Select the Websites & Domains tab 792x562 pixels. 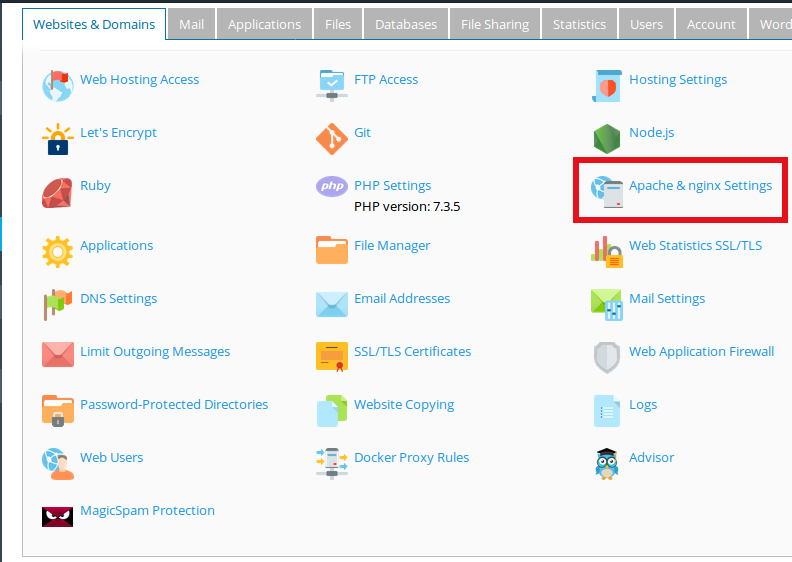tap(94, 24)
